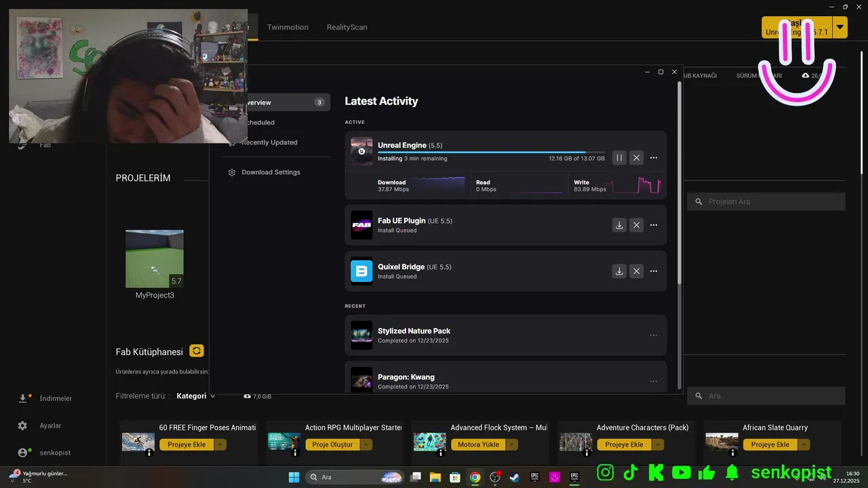The height and width of the screenshot is (488, 868).
Task: Click Motora Yükle for Advanced Flock System
Action: click(478, 445)
